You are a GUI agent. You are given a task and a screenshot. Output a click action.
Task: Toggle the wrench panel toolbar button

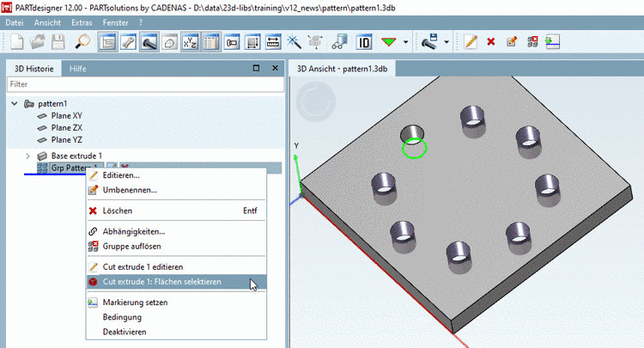tap(128, 42)
